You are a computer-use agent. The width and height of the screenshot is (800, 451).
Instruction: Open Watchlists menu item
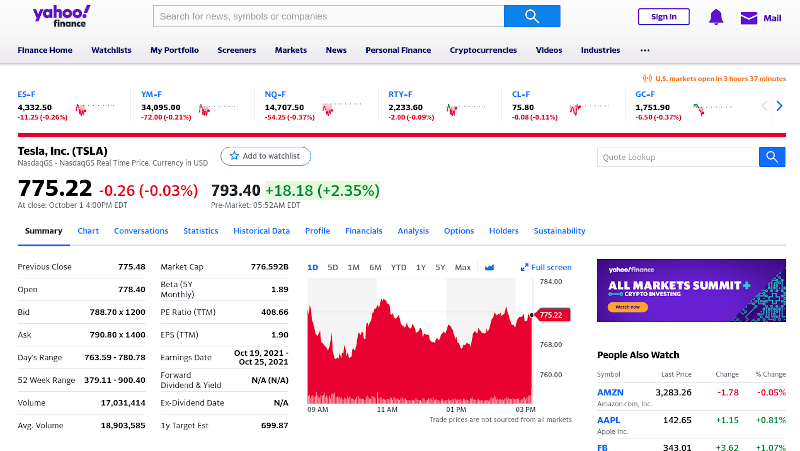pos(111,50)
